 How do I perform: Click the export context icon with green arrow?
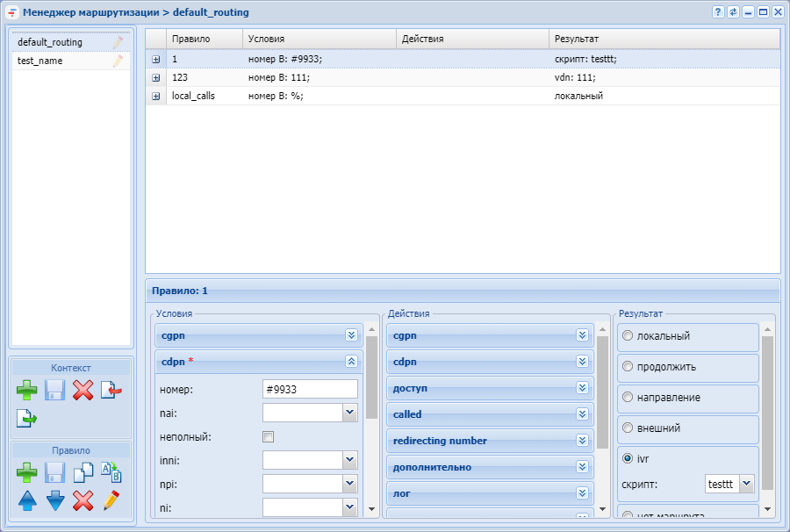coord(28,419)
